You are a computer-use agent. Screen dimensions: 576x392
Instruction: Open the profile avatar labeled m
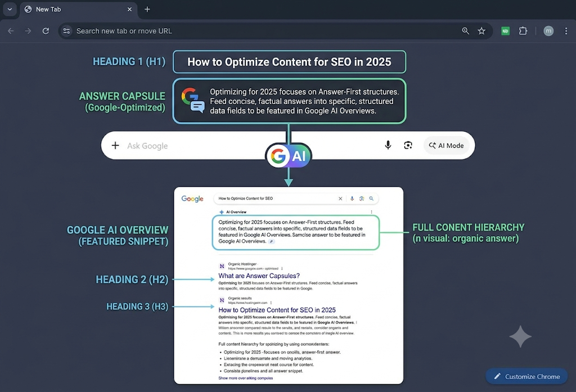(548, 31)
